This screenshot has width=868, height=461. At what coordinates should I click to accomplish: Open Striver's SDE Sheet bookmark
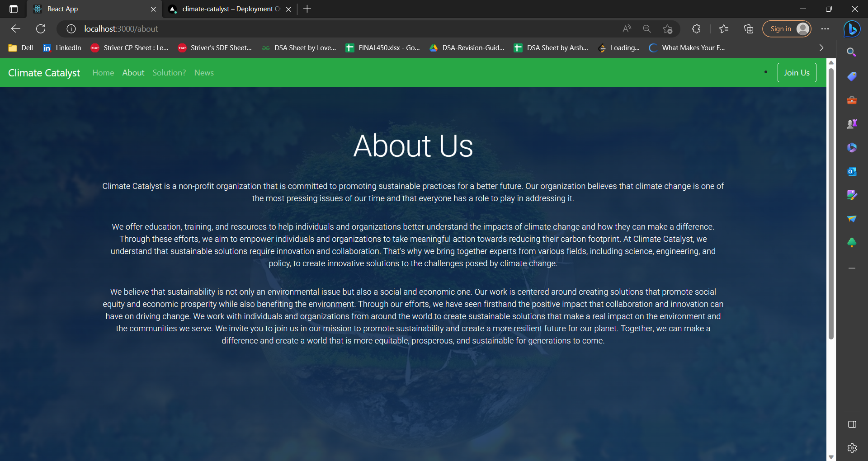coord(215,48)
